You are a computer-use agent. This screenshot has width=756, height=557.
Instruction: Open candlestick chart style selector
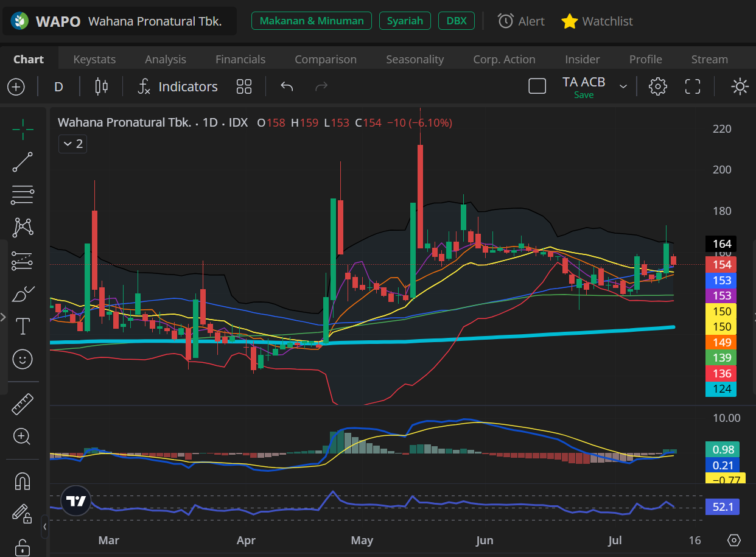[101, 86]
